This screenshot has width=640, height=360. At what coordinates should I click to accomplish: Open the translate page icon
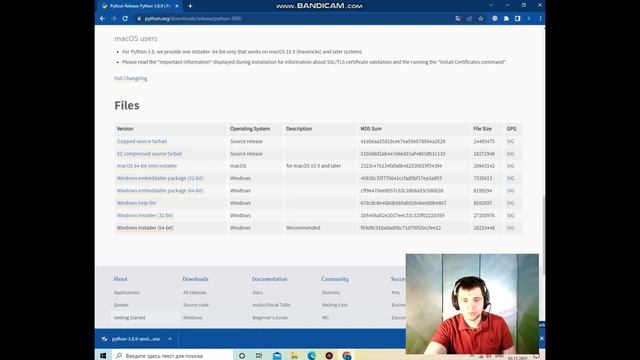pos(458,19)
